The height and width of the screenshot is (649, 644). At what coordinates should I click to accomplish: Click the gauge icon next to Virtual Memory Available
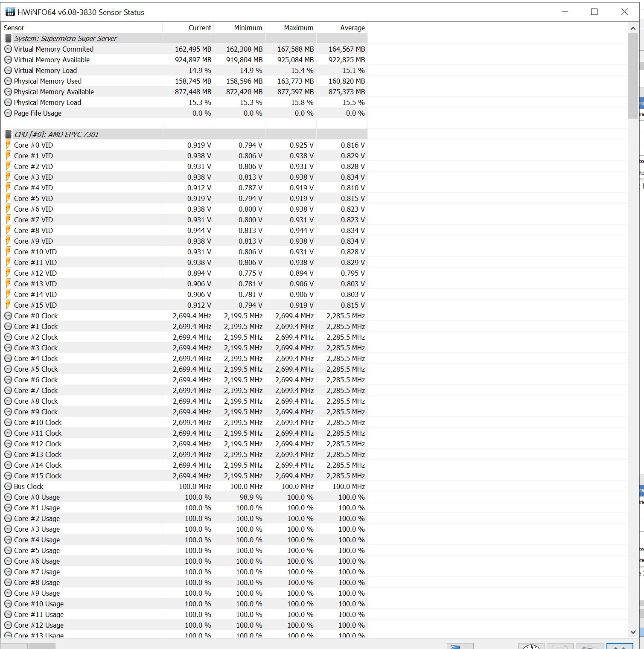[8, 60]
